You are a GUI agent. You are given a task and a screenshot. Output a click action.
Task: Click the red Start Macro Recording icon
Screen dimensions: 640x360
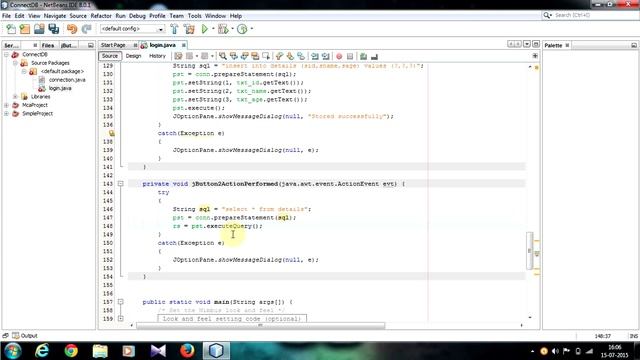click(339, 56)
